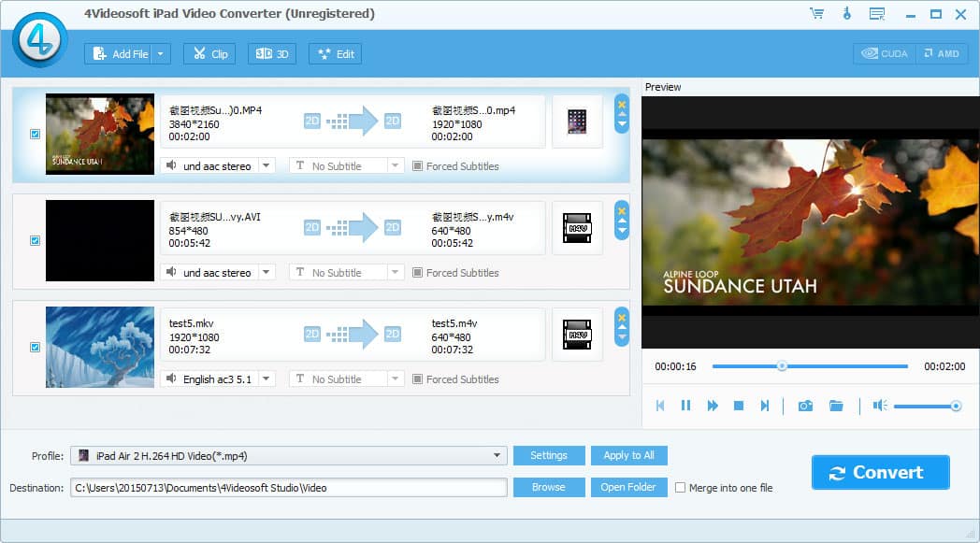Skip to previous in preview
The width and height of the screenshot is (980, 543).
[660, 406]
